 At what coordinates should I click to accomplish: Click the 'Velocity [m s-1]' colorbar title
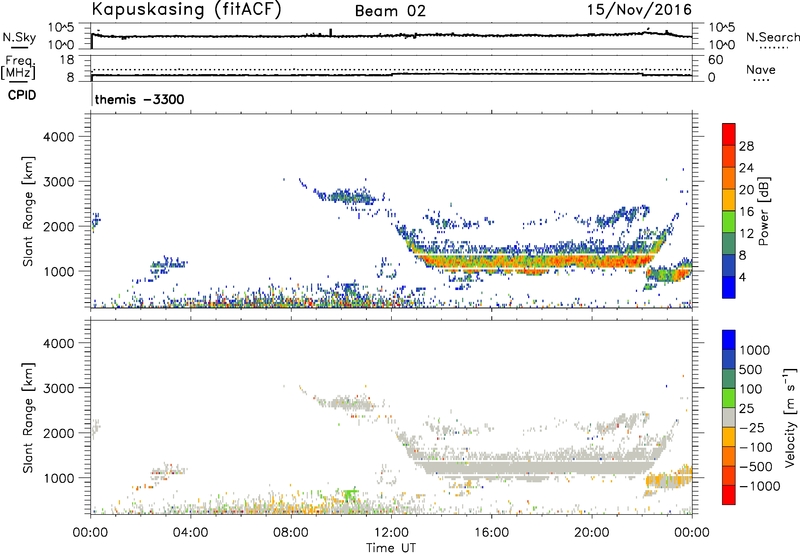click(791, 417)
